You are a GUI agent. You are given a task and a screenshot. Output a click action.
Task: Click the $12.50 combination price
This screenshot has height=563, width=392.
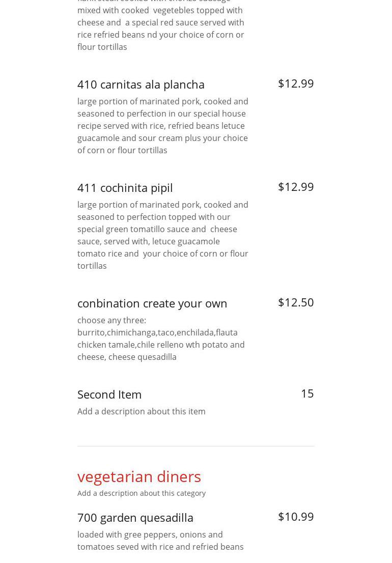[x=295, y=302]
